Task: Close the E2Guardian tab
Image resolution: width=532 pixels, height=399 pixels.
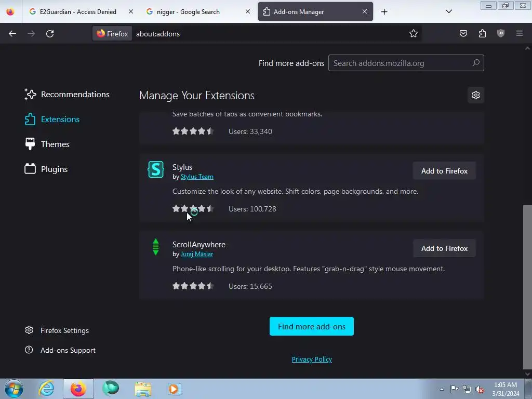Action: (x=130, y=12)
